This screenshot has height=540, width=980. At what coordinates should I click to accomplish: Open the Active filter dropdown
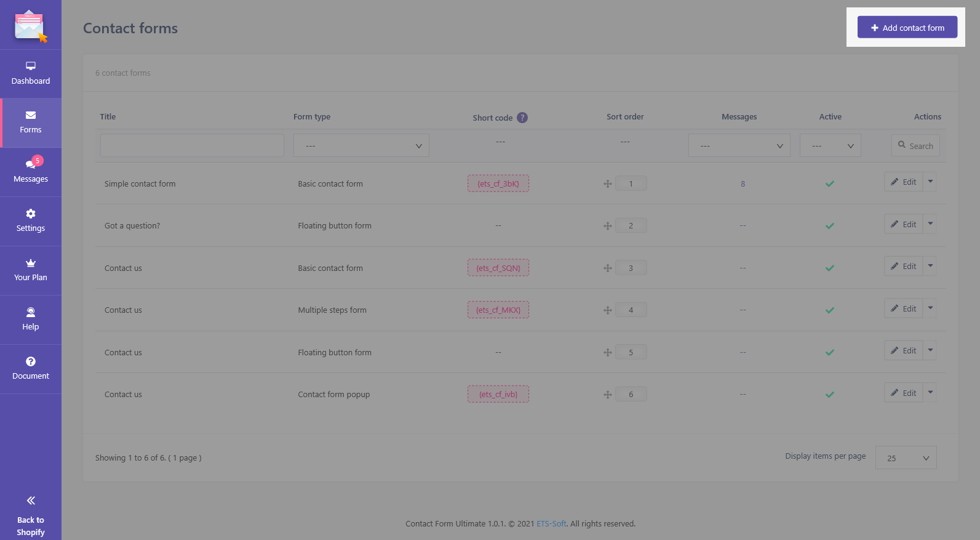pyautogui.click(x=831, y=145)
